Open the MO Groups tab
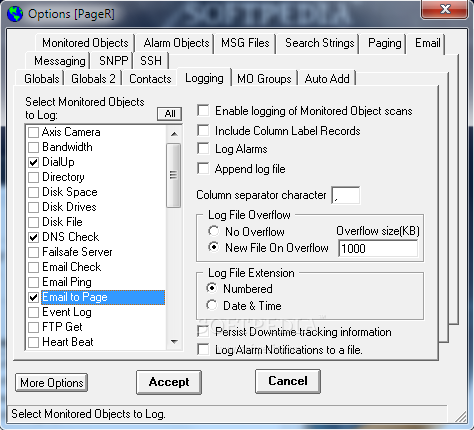474x430 pixels. pos(264,79)
